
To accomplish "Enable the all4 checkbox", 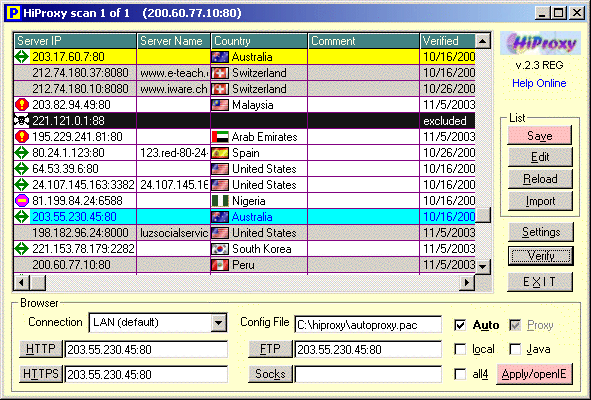I will (x=460, y=374).
